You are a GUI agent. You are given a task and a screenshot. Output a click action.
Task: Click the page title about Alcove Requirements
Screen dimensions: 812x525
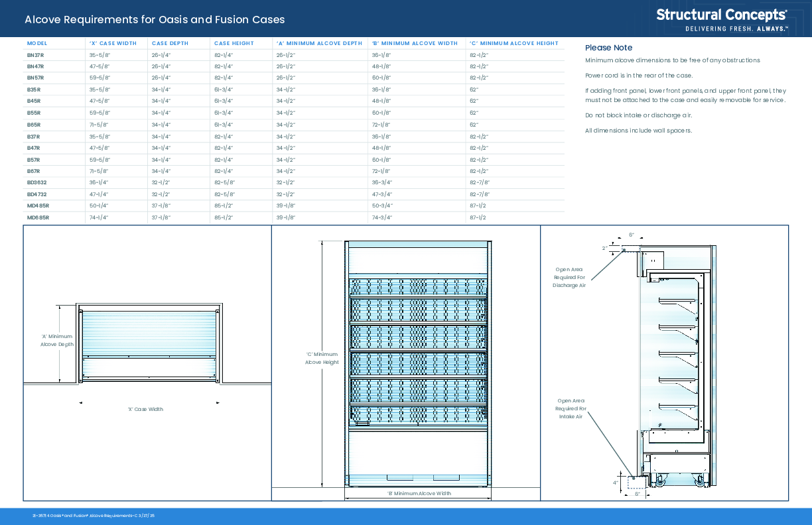(x=155, y=20)
